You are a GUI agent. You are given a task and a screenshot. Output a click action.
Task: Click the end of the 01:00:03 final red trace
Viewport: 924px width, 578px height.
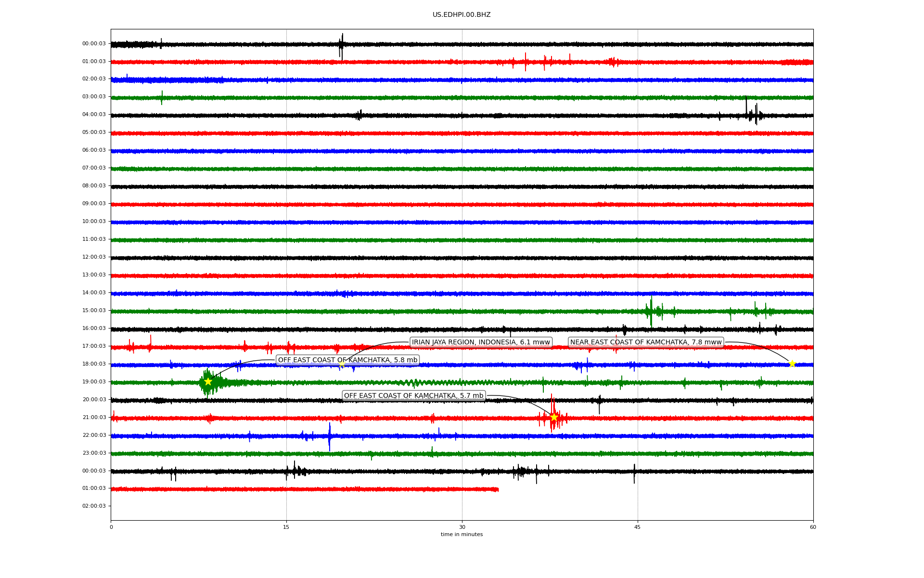click(497, 489)
